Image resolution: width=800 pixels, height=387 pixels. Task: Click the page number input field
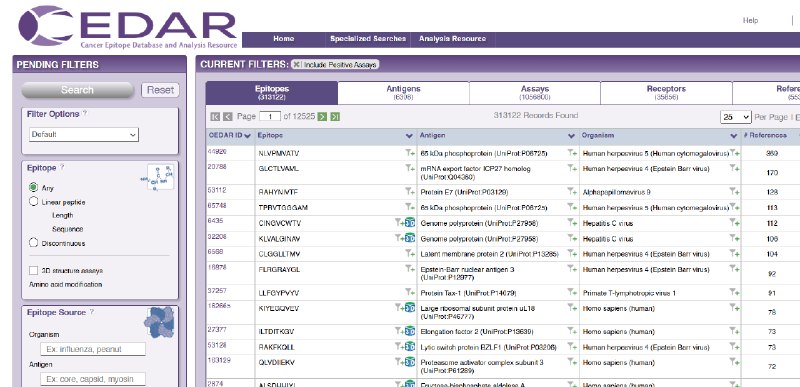coord(270,117)
